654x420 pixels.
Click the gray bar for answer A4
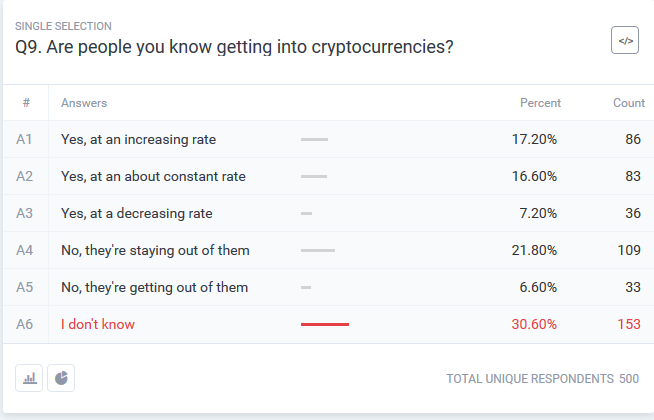318,250
